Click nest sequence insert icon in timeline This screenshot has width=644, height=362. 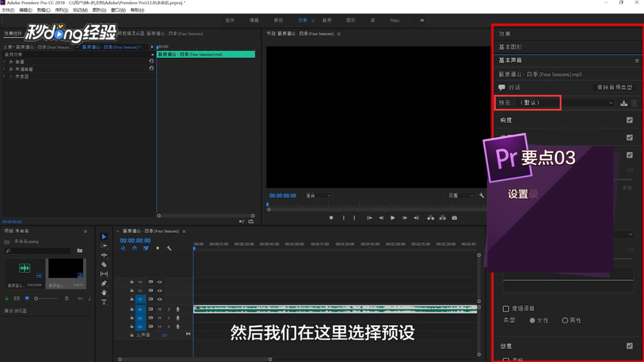point(123,249)
